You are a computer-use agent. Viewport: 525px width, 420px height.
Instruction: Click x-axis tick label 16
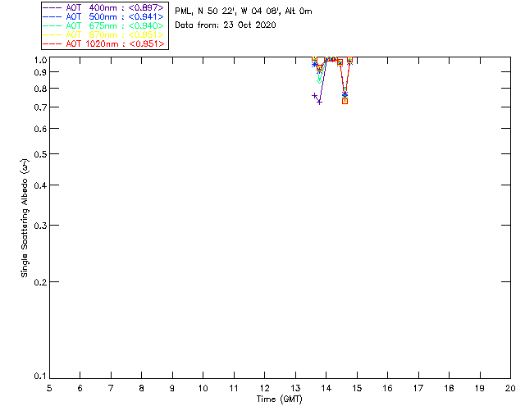(x=387, y=388)
